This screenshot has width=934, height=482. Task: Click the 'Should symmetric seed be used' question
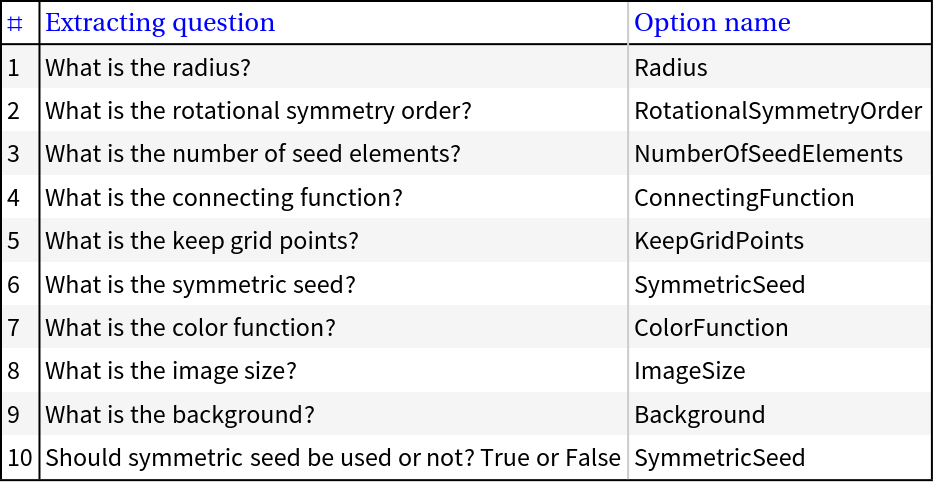(x=333, y=458)
